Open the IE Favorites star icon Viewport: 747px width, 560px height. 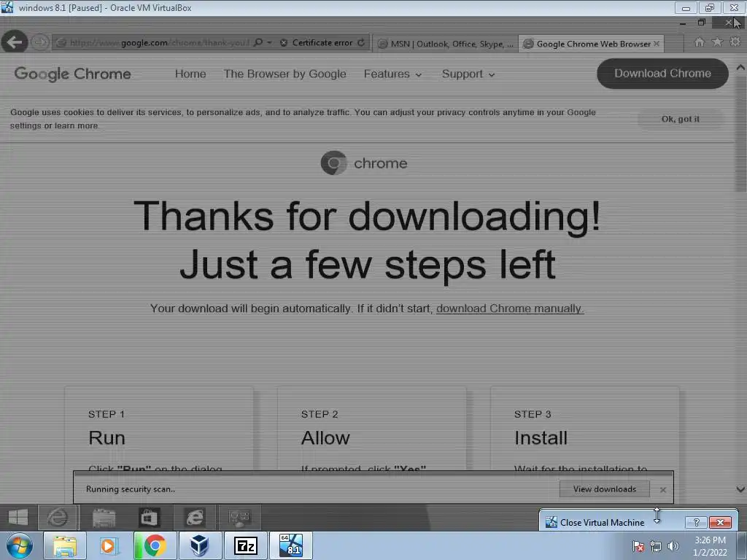tap(717, 42)
